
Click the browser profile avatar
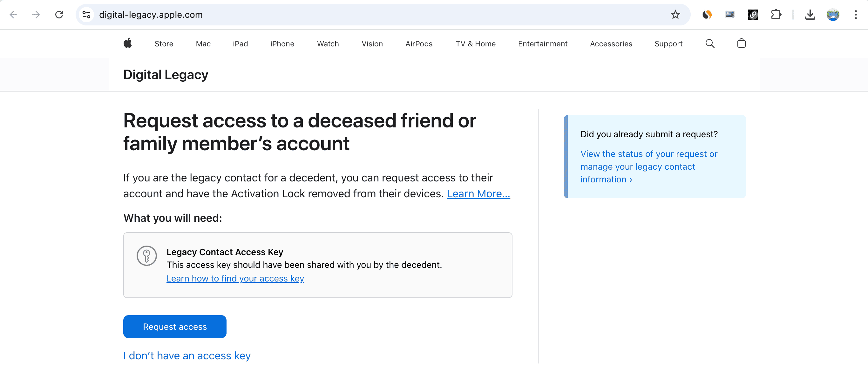click(833, 15)
